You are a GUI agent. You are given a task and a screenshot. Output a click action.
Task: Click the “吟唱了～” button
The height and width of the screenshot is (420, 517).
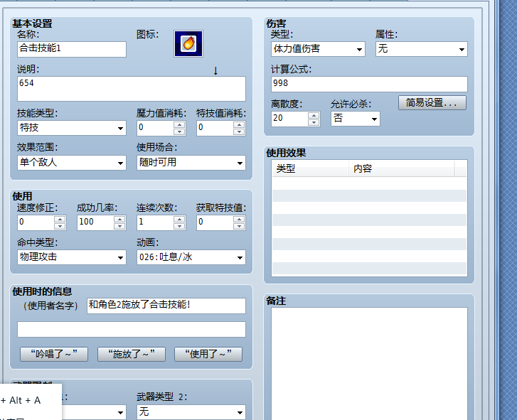54,354
